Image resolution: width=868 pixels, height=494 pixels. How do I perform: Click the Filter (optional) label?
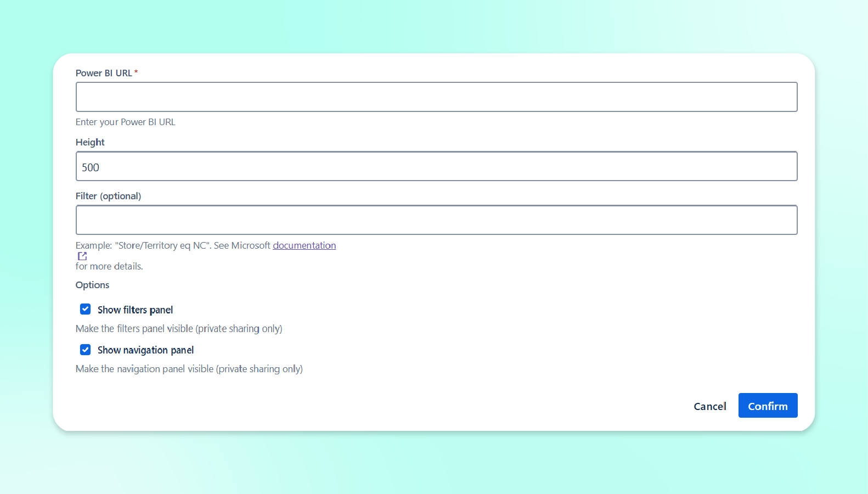click(108, 196)
